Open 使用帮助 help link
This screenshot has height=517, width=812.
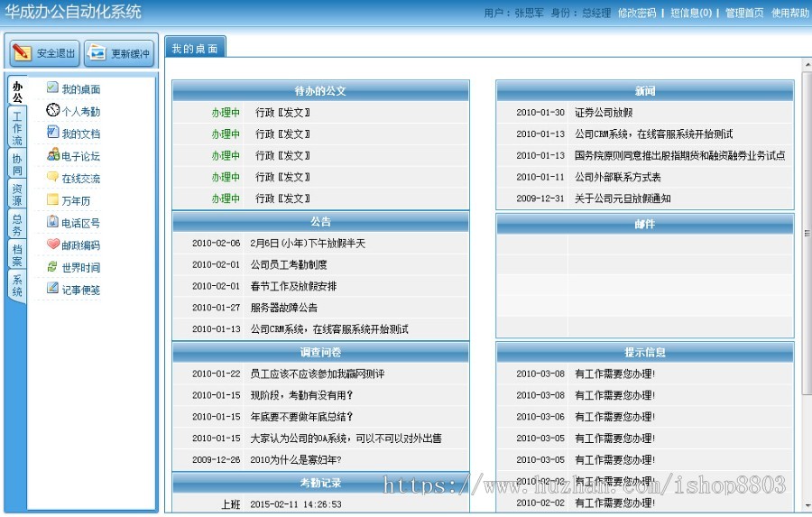[790, 13]
